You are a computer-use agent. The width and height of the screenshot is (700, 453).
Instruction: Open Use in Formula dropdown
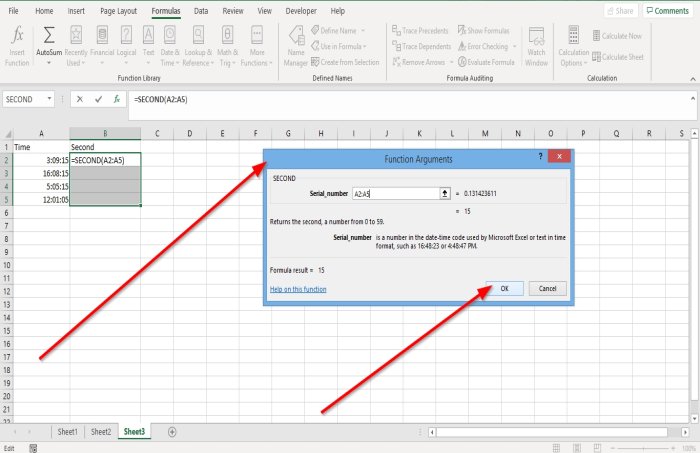point(339,46)
